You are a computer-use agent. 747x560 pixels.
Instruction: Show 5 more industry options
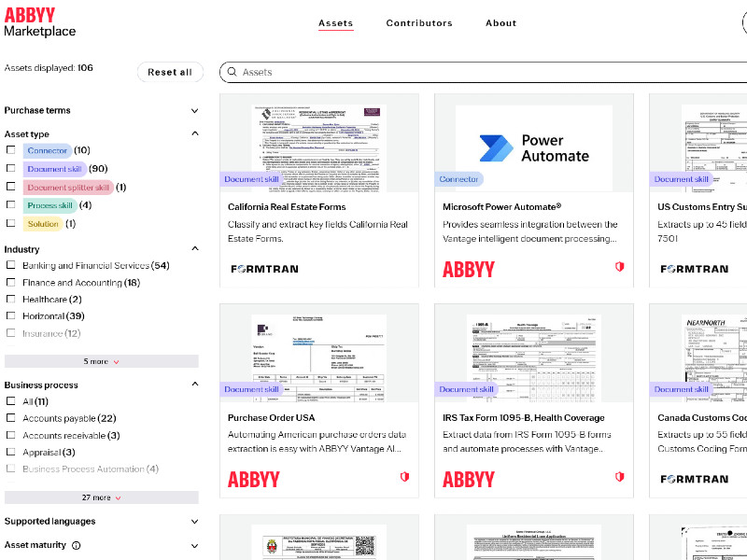pyautogui.click(x=102, y=361)
